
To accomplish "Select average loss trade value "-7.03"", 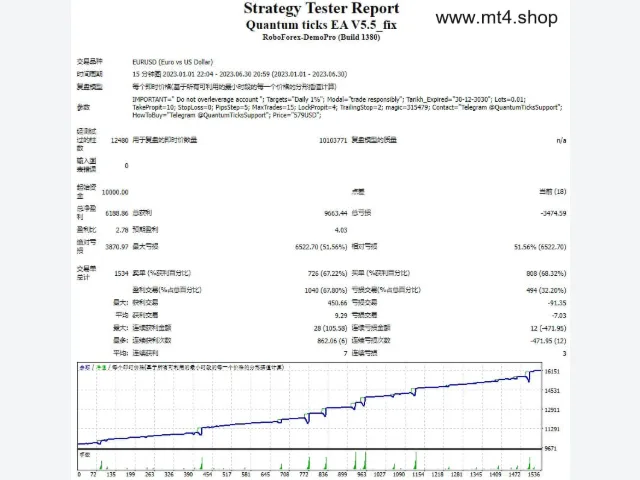I will tap(559, 316).
